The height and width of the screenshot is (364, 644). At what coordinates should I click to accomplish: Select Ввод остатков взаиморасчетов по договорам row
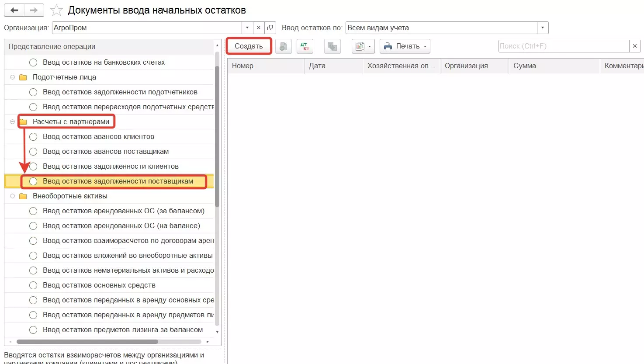coord(109,241)
